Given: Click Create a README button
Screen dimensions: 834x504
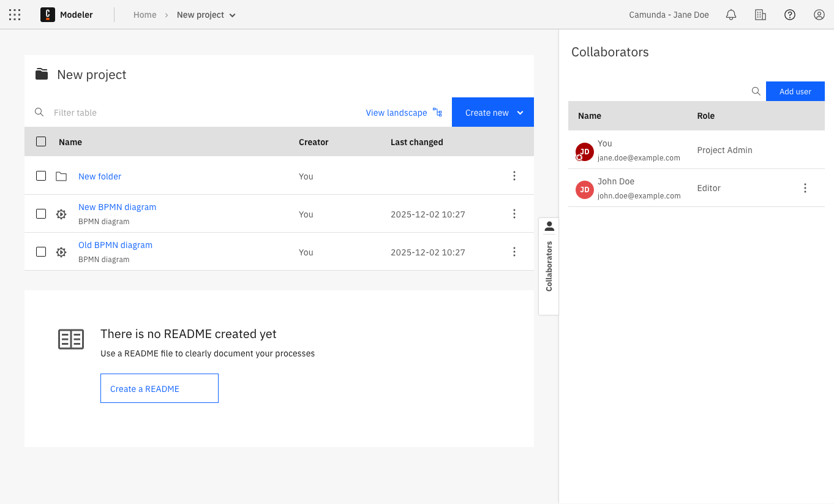Looking at the screenshot, I should (159, 388).
